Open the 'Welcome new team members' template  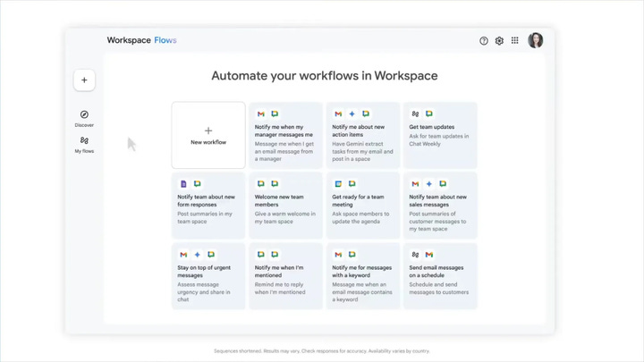click(x=285, y=206)
